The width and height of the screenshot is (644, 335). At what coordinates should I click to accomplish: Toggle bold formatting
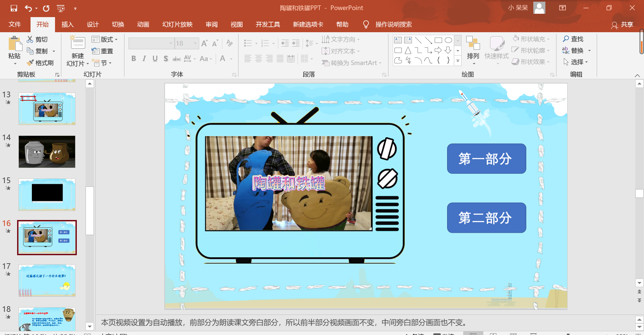click(134, 59)
